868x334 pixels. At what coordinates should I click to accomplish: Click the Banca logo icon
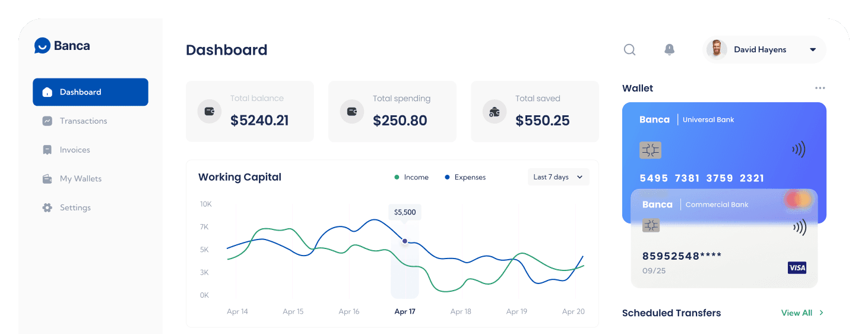(x=42, y=46)
